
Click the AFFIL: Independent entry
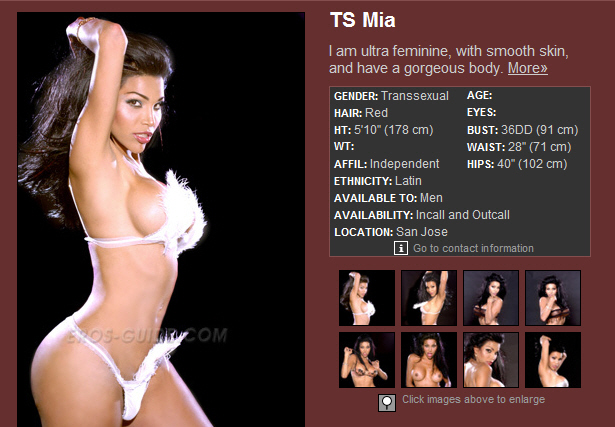pyautogui.click(x=386, y=164)
